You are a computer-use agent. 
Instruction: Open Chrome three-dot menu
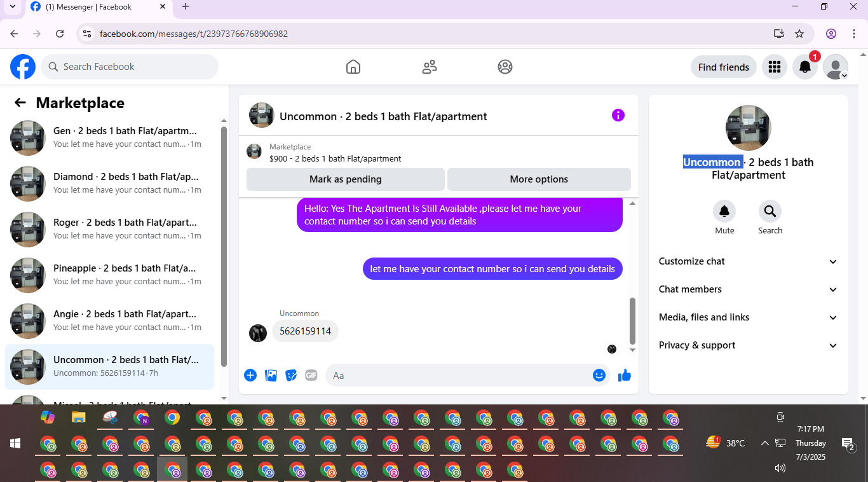click(853, 34)
